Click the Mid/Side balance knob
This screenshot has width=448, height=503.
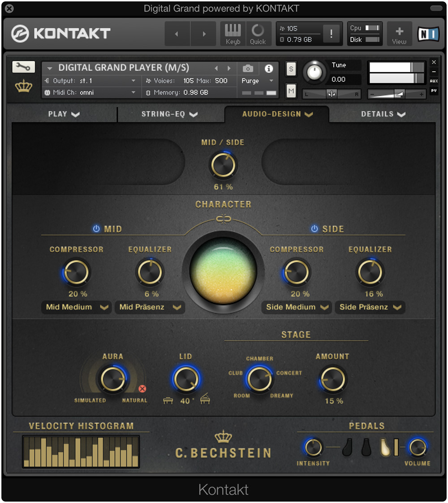point(223,165)
